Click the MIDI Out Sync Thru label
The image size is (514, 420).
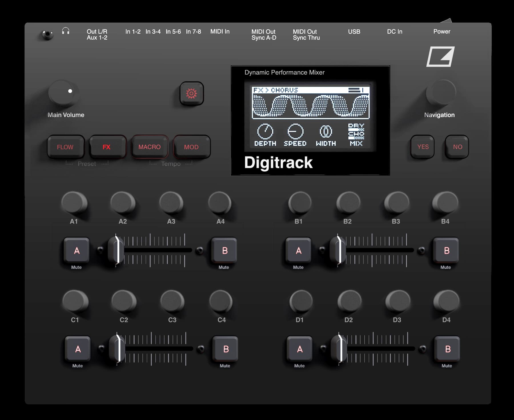point(306,35)
